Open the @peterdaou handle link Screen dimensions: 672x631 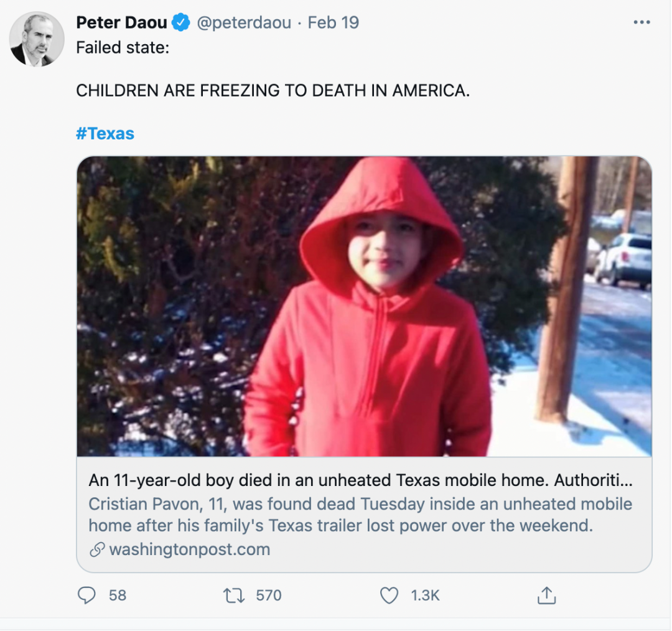(x=244, y=23)
